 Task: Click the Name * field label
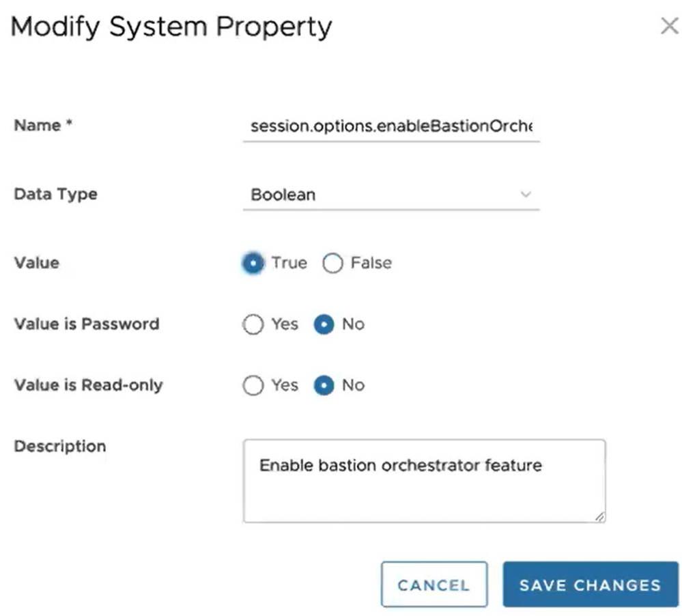click(42, 125)
